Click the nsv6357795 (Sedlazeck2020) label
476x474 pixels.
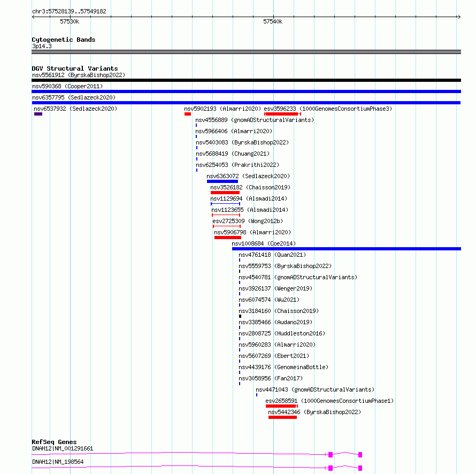(74, 97)
